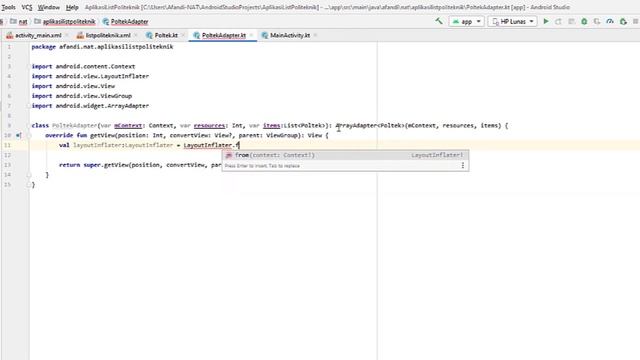Click the PoltekAdapter breadcrumb

[125, 22]
